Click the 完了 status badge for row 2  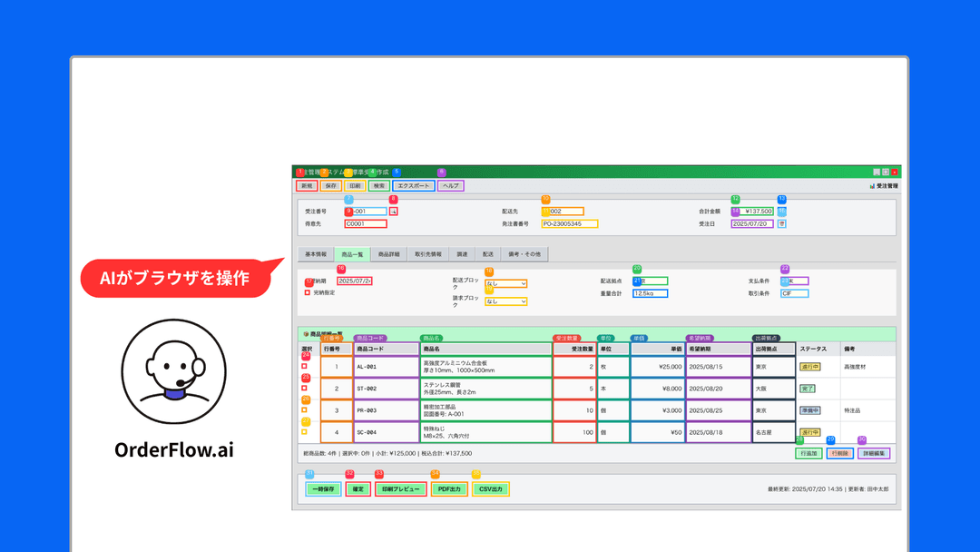point(808,389)
